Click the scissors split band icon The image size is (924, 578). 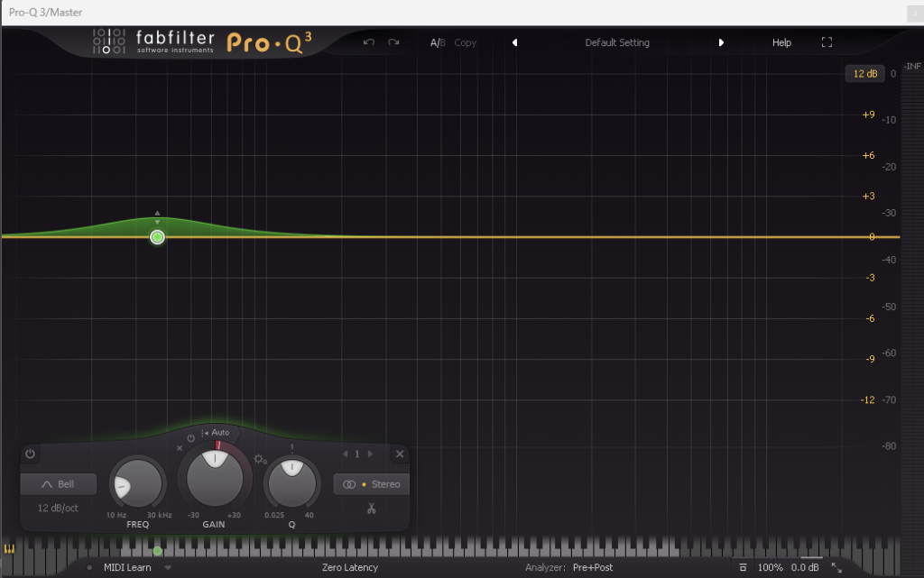click(x=371, y=508)
